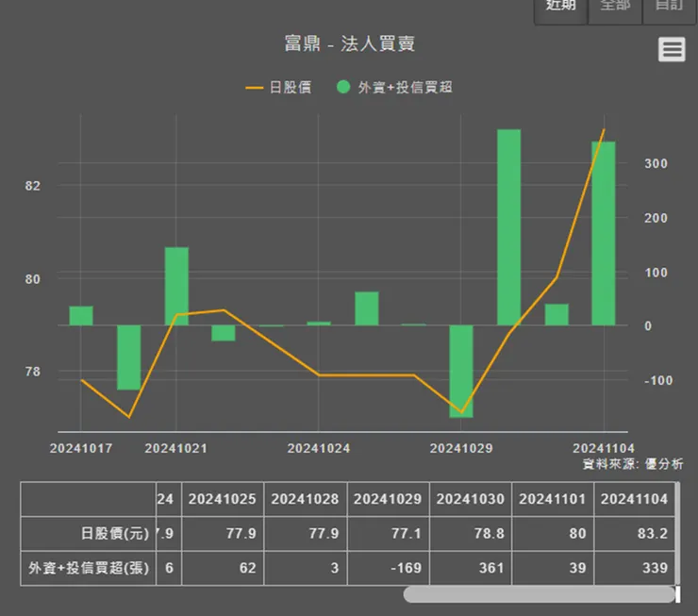Click the -169 net-buy cell
Image resolution: width=698 pixels, height=616 pixels.
click(x=389, y=568)
